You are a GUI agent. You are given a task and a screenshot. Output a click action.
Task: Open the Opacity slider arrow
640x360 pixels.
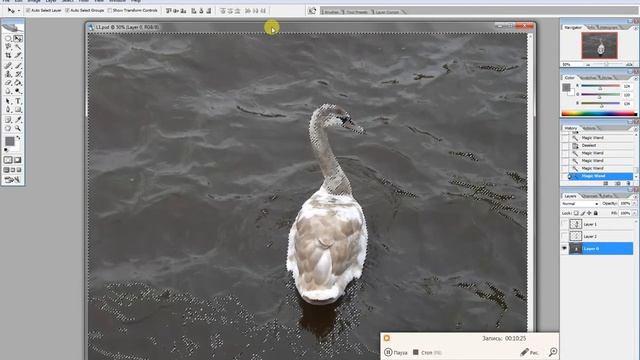click(x=634, y=203)
